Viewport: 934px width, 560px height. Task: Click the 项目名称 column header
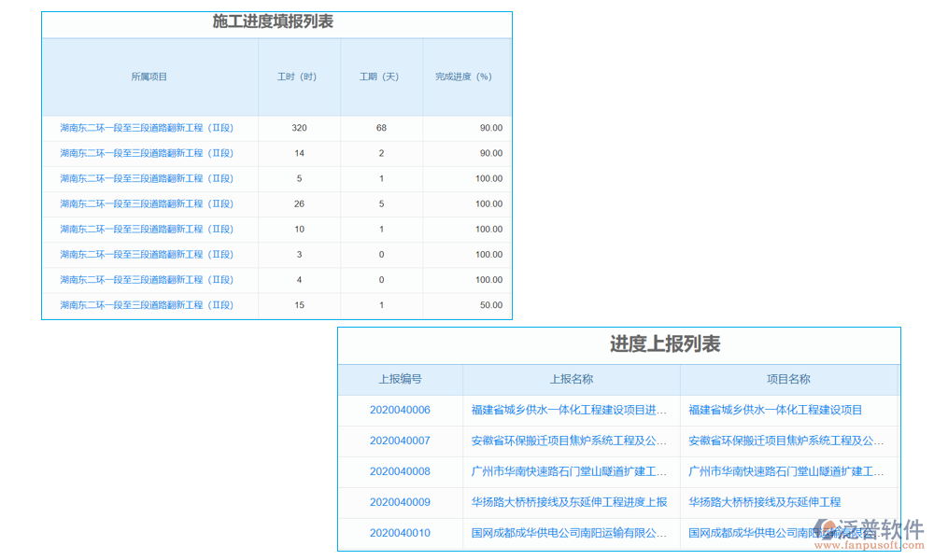(788, 379)
